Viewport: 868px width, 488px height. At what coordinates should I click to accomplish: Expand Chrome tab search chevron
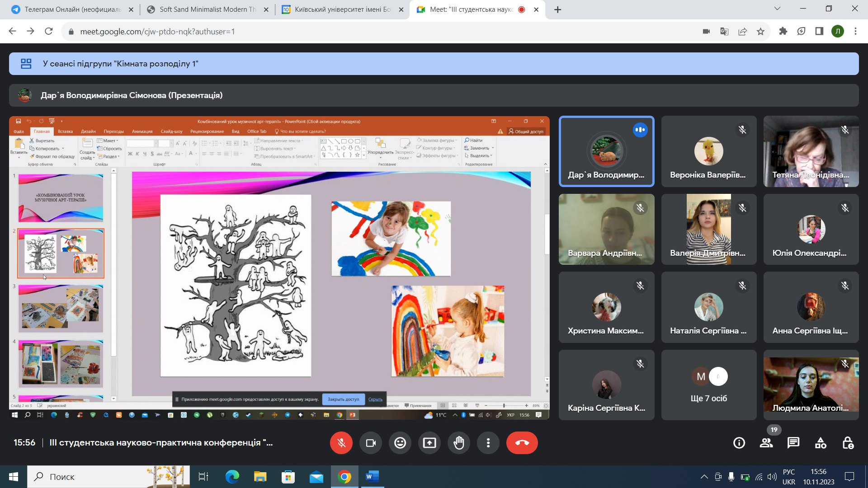click(777, 9)
